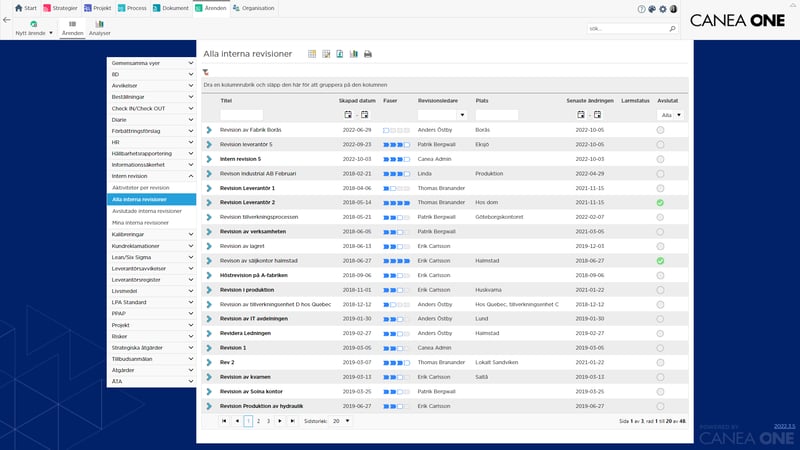
Task: Go to the last page of results
Action: [292, 421]
